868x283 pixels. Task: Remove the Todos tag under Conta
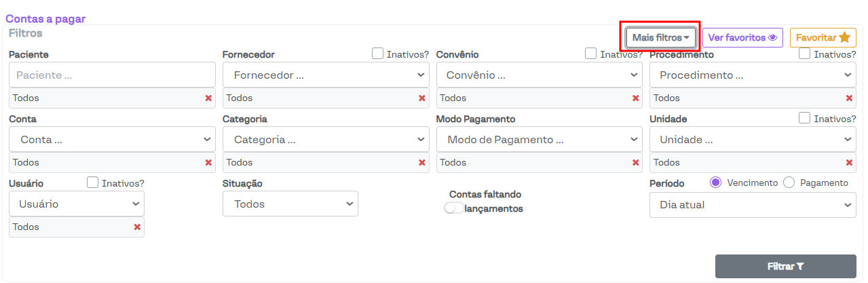208,163
